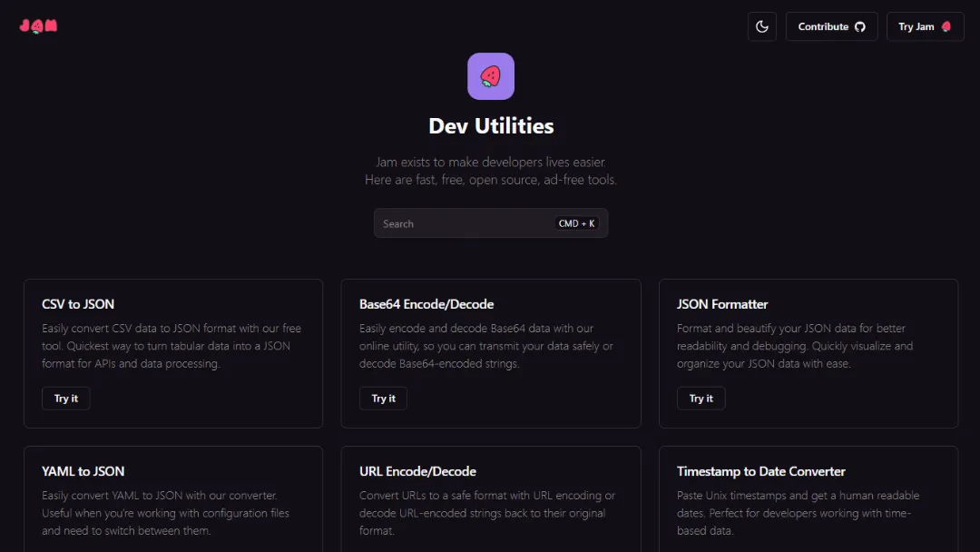The height and width of the screenshot is (552, 980).
Task: Open the Base64 Encode/Decode card title
Action: tap(426, 304)
